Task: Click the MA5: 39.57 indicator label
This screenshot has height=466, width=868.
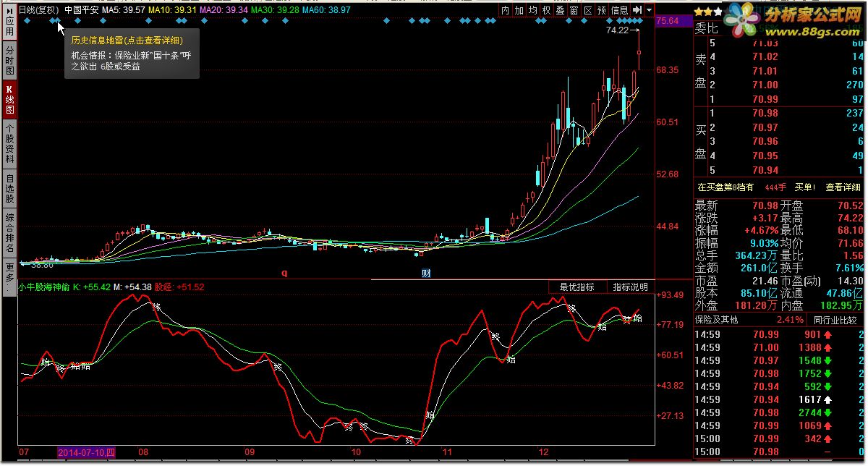Action: click(x=123, y=10)
